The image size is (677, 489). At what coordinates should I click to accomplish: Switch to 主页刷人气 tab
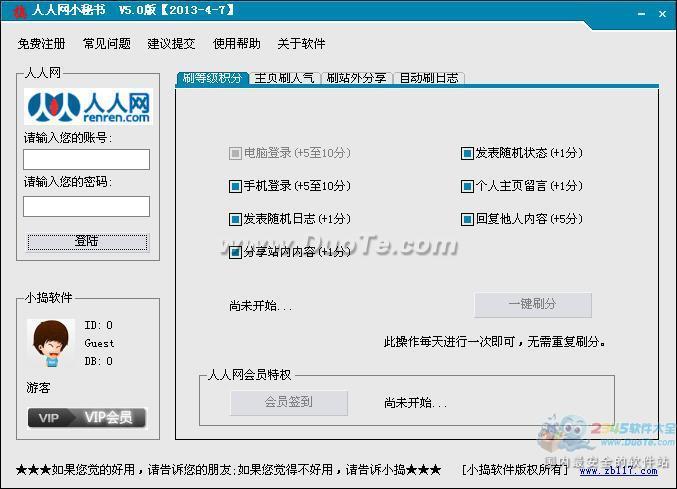point(284,78)
